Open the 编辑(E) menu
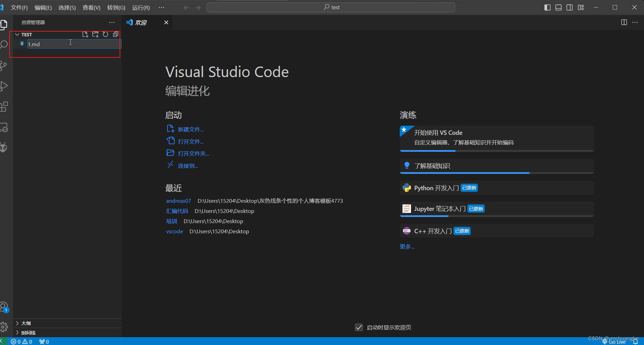The height and width of the screenshot is (345, 644). point(43,7)
